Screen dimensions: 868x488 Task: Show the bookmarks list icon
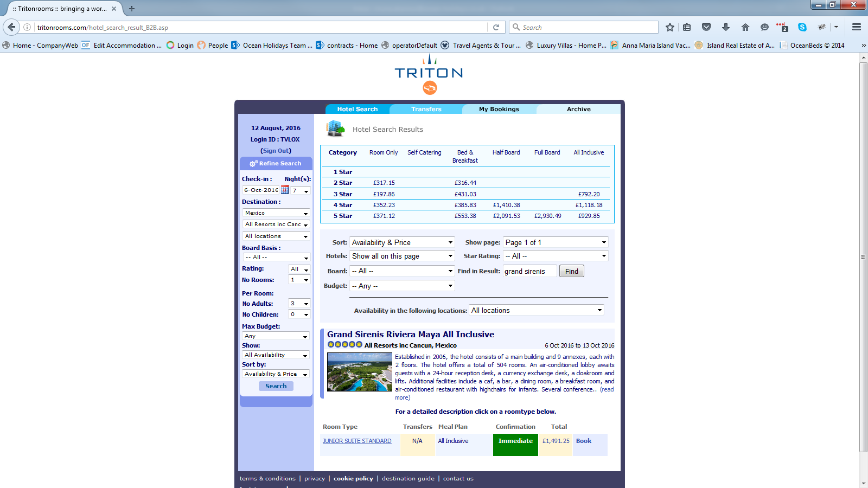click(687, 27)
